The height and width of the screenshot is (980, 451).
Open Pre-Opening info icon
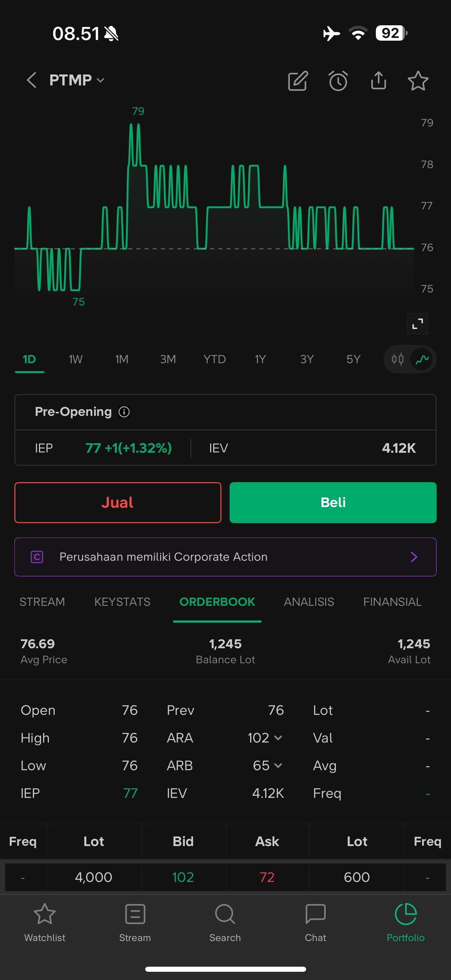coord(124,412)
